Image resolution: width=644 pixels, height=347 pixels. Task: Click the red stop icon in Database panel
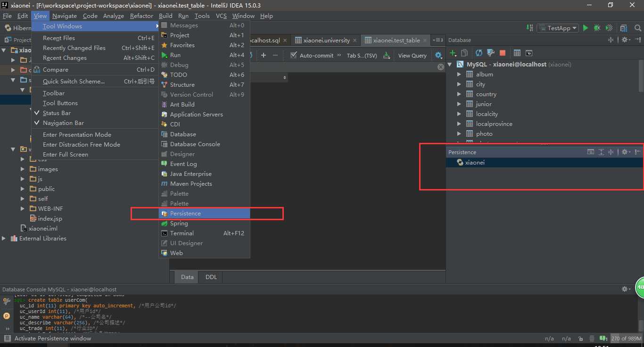point(503,53)
